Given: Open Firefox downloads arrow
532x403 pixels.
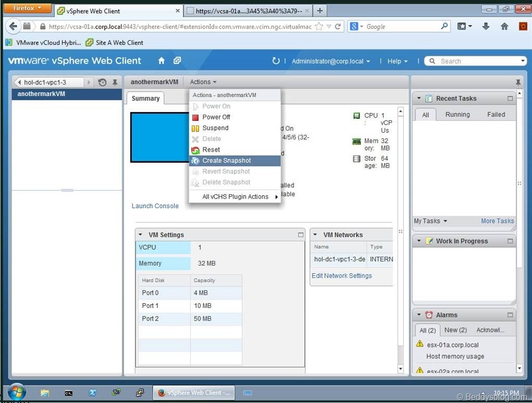Looking at the screenshot, I should click(x=486, y=26).
